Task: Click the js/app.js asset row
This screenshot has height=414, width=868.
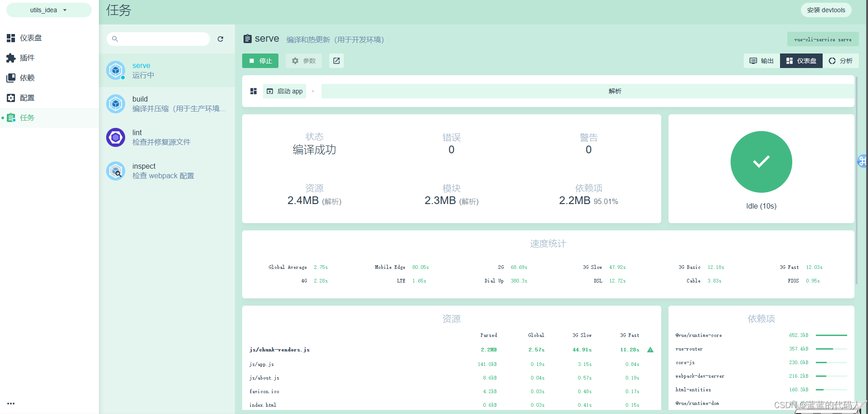Action: point(452,364)
